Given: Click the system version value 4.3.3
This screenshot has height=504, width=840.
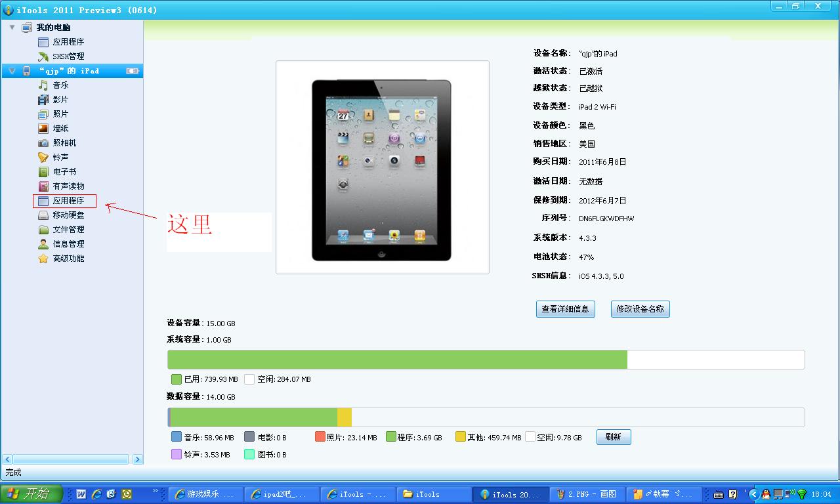Looking at the screenshot, I should 587,238.
